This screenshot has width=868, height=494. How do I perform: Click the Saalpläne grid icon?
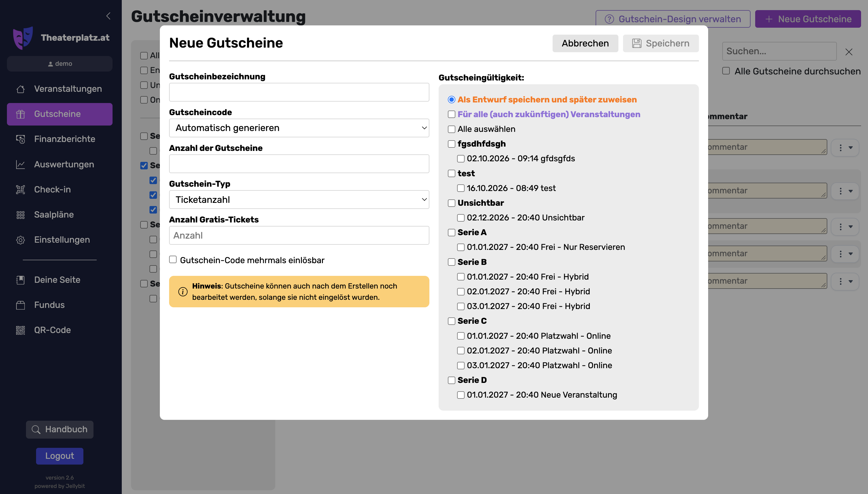(20, 215)
